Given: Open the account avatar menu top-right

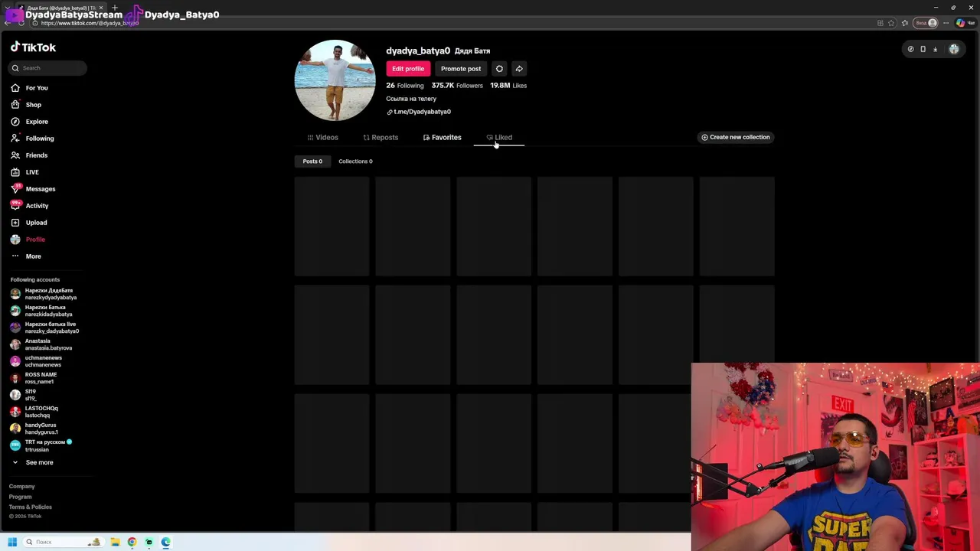Looking at the screenshot, I should pos(954,49).
